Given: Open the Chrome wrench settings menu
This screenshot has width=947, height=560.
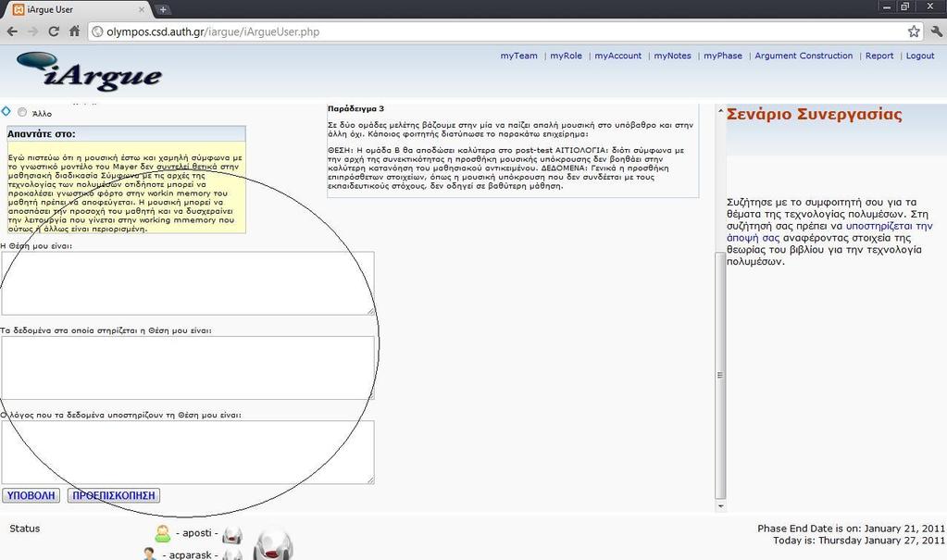Looking at the screenshot, I should click(937, 31).
